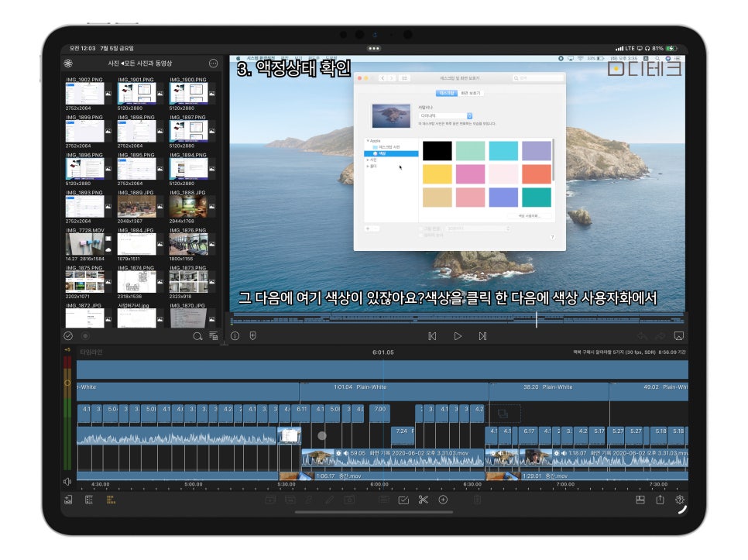The height and width of the screenshot is (560, 748).
Task: Select the 1:06.17 중간.mov clip
Action: pos(382,476)
